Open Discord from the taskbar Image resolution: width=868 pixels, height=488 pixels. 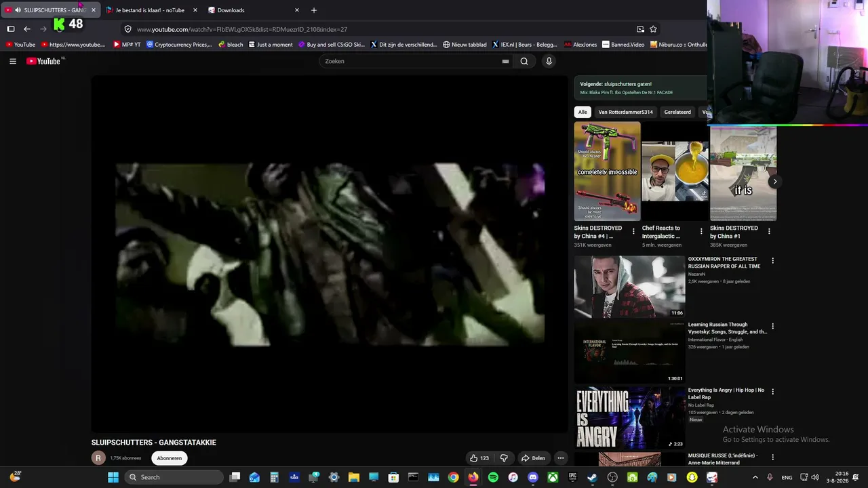click(533, 477)
